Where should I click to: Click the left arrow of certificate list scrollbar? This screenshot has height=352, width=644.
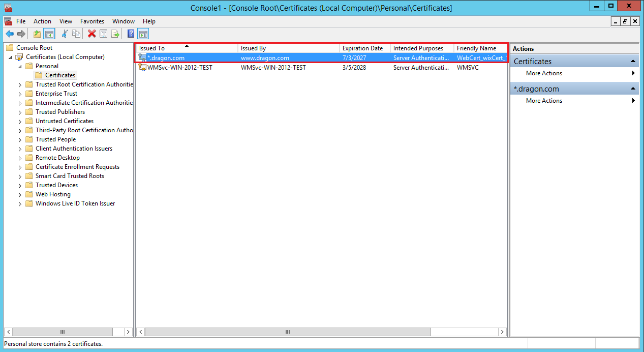pyautogui.click(x=141, y=332)
